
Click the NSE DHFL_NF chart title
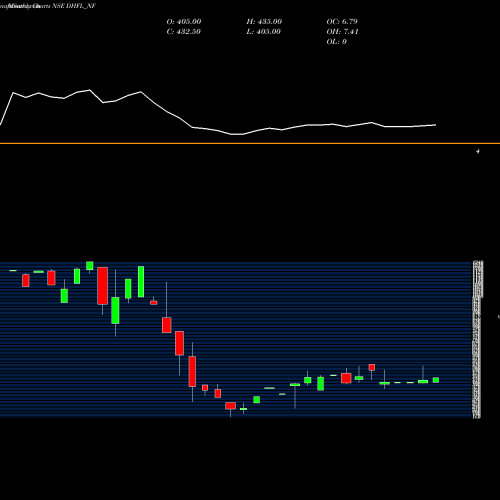pyautogui.click(x=74, y=6)
